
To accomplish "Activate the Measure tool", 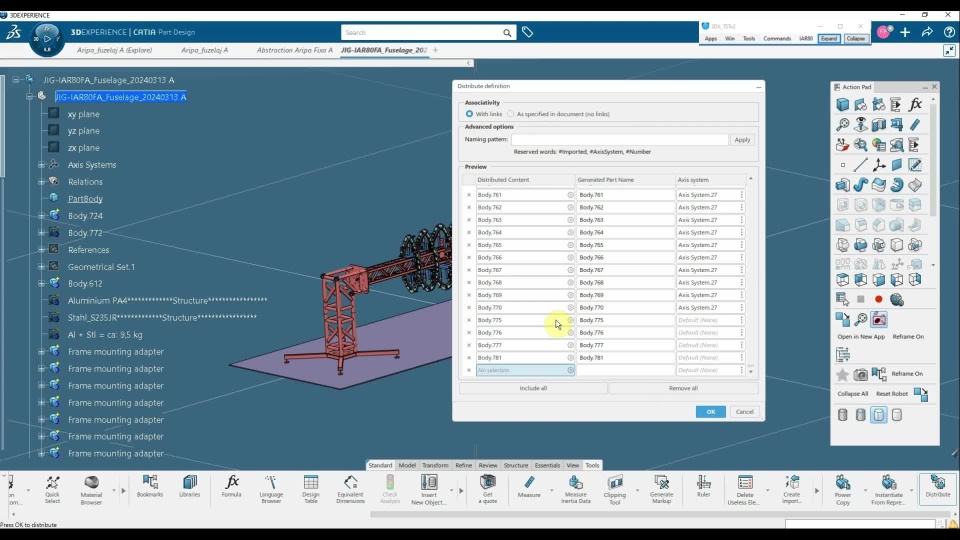I will (x=529, y=487).
